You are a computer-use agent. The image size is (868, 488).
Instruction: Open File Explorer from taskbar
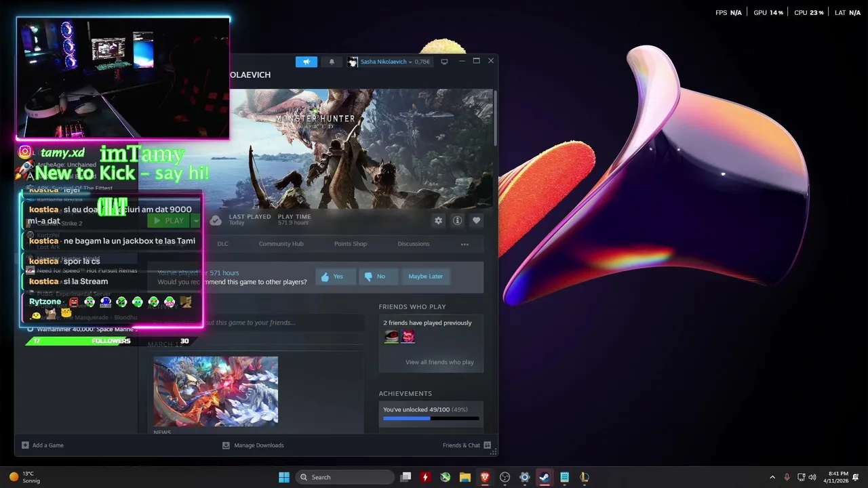pos(465,477)
